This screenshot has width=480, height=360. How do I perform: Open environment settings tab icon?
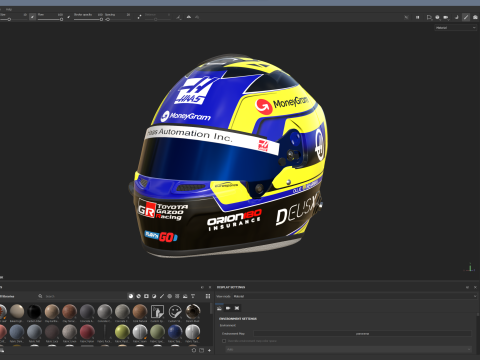click(x=219, y=308)
